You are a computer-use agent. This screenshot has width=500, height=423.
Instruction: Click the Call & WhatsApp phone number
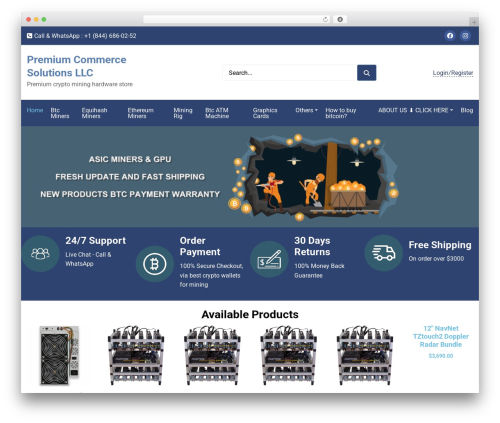tap(85, 36)
